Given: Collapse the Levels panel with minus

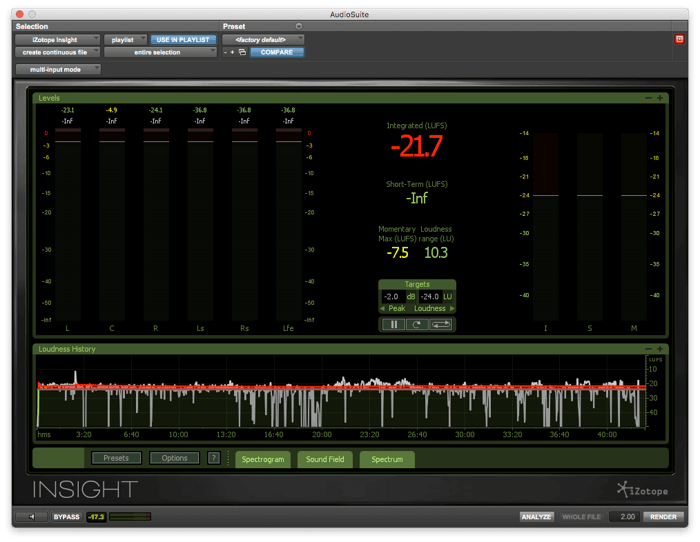Looking at the screenshot, I should click(x=648, y=98).
